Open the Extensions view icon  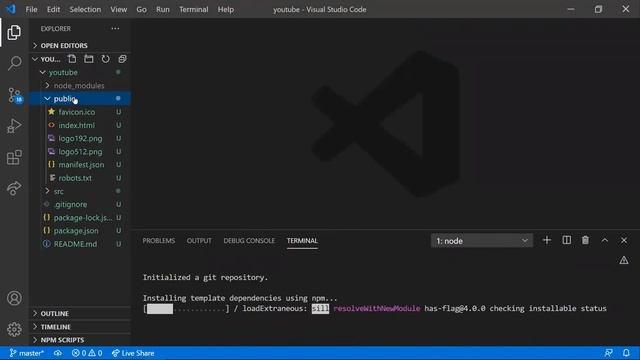(14, 157)
